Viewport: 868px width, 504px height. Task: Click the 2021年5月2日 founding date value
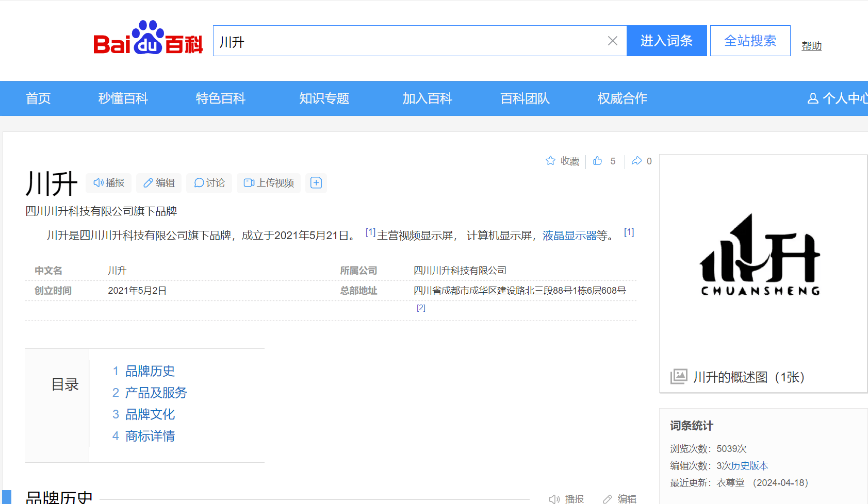[x=137, y=291]
